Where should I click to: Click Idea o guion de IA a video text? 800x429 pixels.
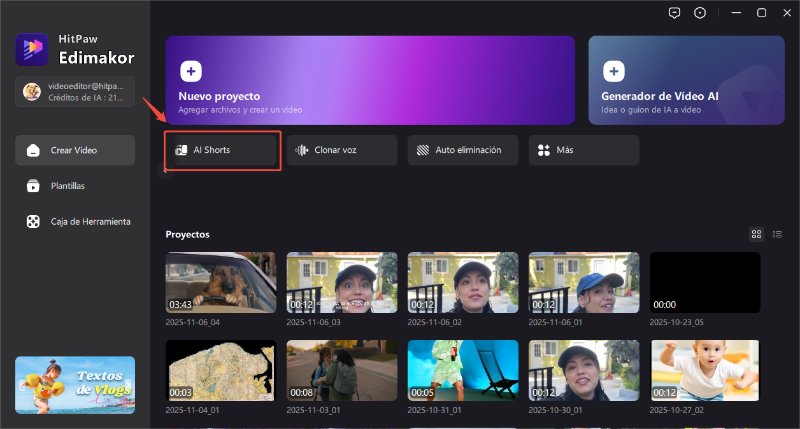coord(651,110)
